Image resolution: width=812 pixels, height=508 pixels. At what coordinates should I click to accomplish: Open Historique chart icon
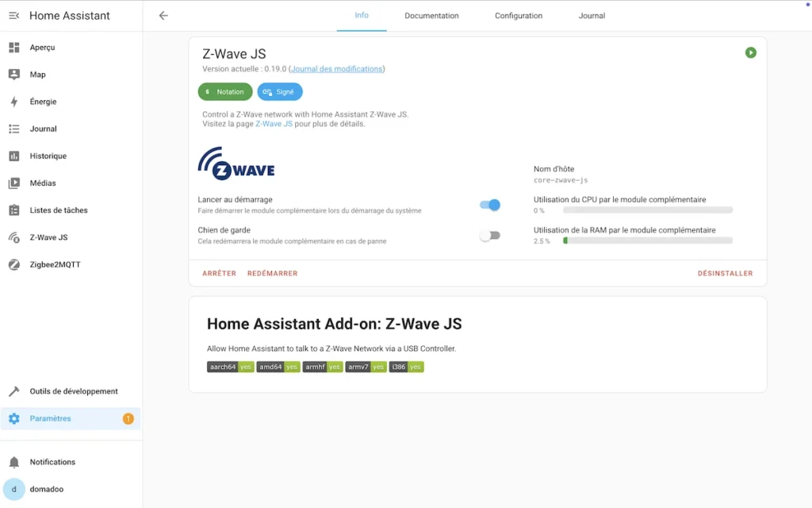[x=14, y=156]
